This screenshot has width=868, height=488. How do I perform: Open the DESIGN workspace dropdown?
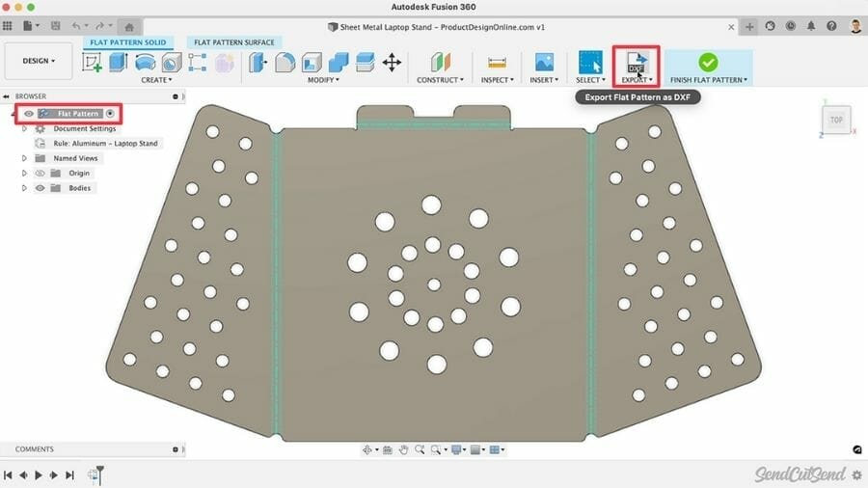(x=39, y=61)
